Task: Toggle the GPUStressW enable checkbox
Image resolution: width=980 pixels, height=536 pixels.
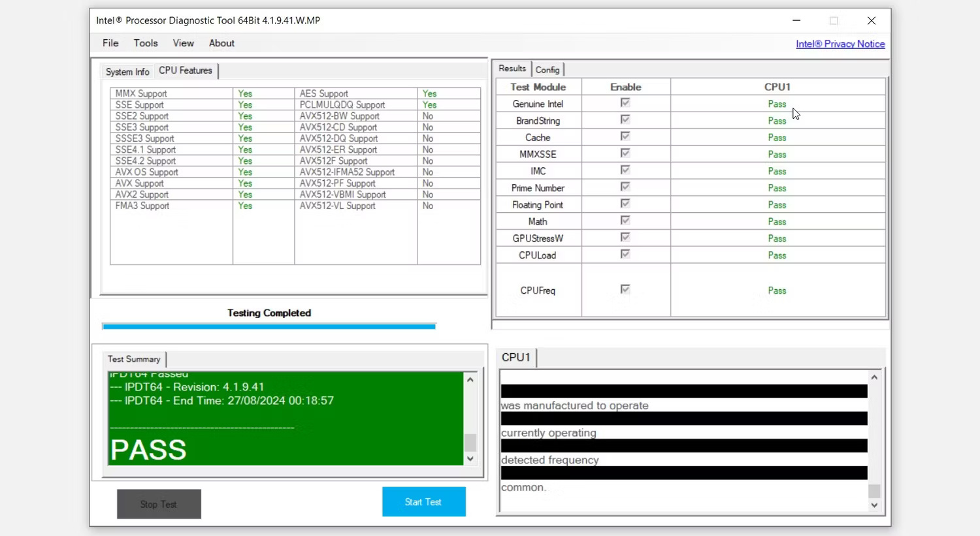Action: pos(625,238)
